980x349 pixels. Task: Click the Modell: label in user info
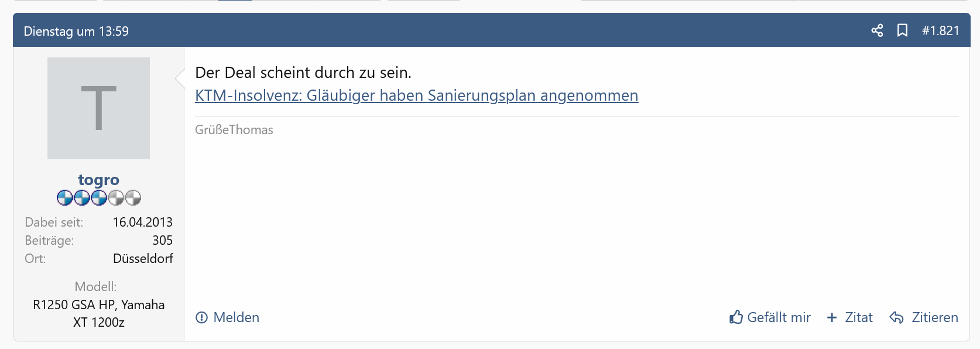pyautogui.click(x=95, y=286)
